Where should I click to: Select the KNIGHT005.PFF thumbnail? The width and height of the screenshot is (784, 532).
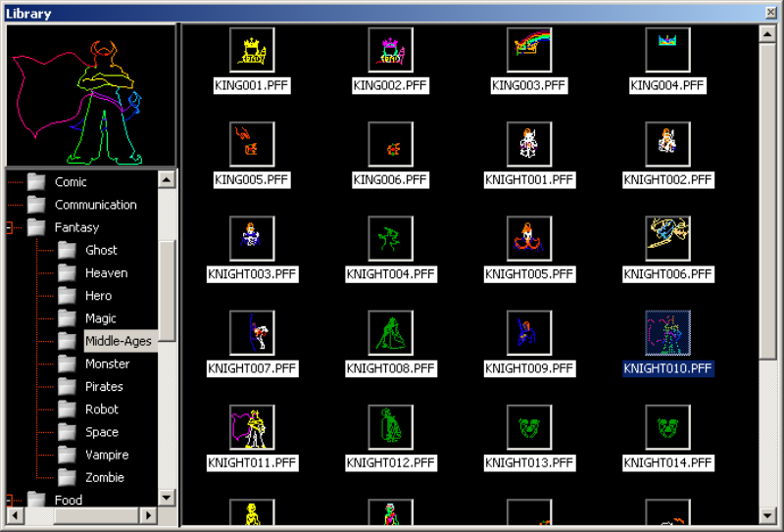529,238
